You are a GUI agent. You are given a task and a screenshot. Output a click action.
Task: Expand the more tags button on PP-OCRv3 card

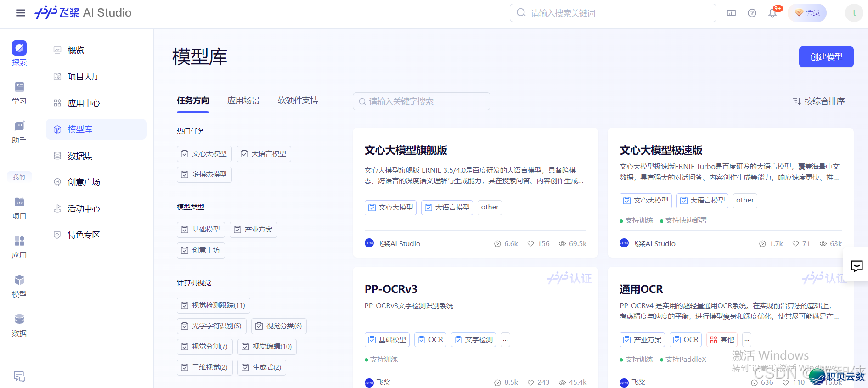pos(505,340)
